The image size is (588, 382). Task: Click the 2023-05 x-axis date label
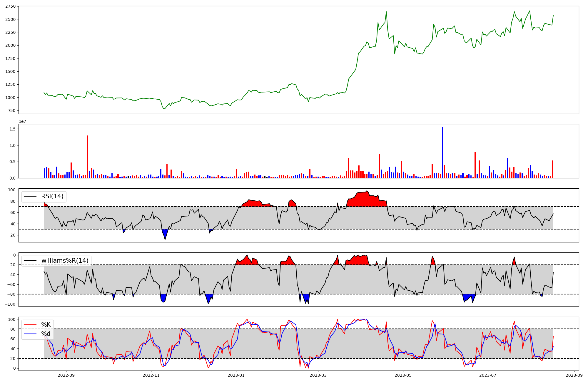403,375
